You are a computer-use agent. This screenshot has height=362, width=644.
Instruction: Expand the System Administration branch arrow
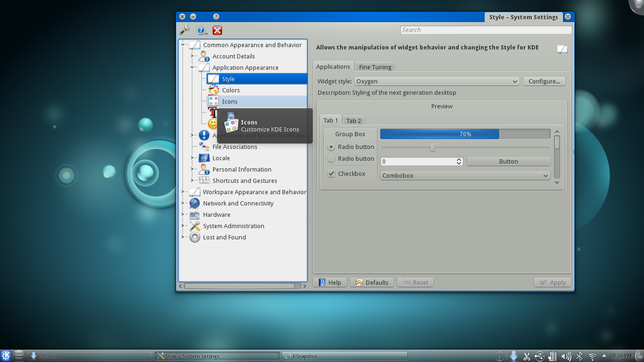[x=183, y=226]
